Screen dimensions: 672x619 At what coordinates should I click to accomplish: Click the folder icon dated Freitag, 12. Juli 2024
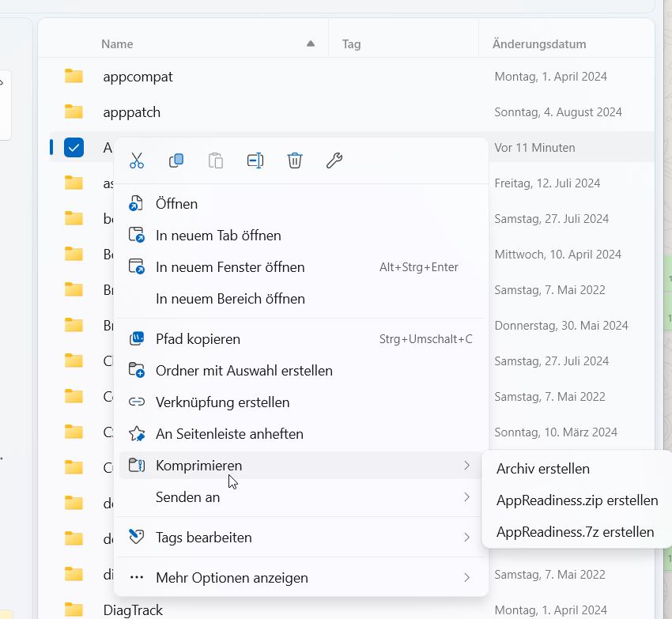pyautogui.click(x=74, y=183)
